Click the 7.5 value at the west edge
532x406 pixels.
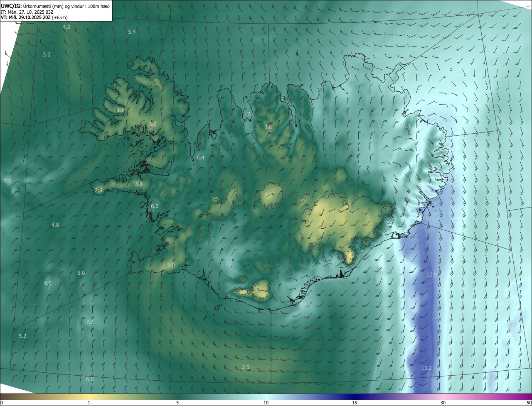click(x=7, y=181)
